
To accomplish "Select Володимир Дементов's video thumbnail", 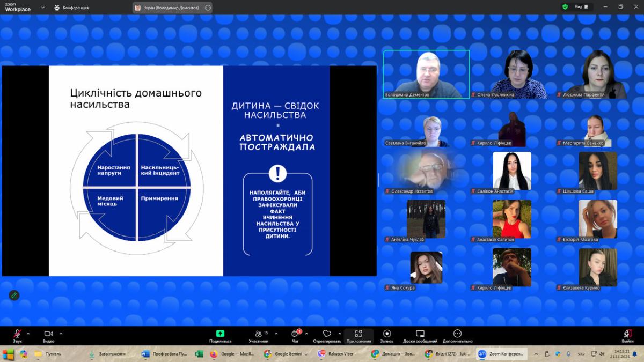I will point(426,74).
